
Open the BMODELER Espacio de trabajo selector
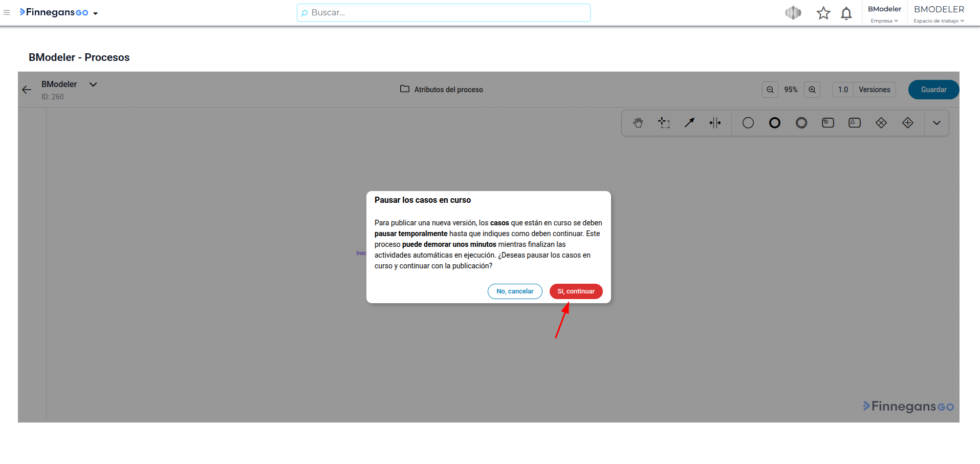tap(939, 14)
